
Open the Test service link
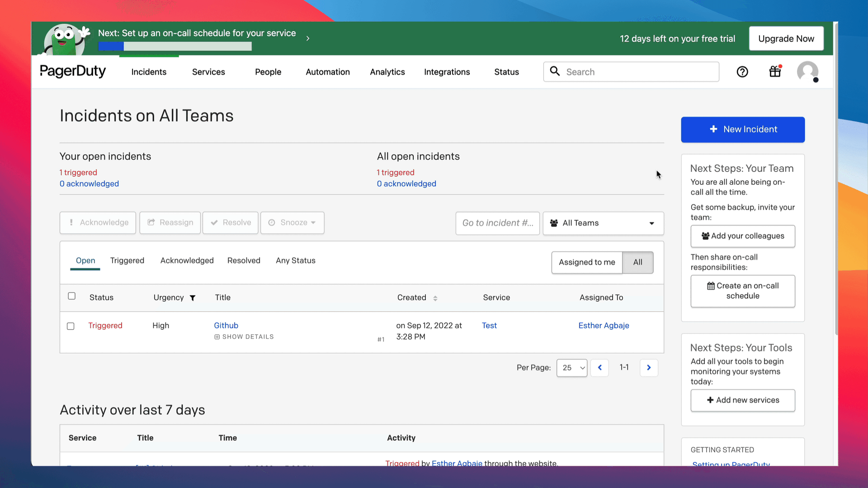489,326
